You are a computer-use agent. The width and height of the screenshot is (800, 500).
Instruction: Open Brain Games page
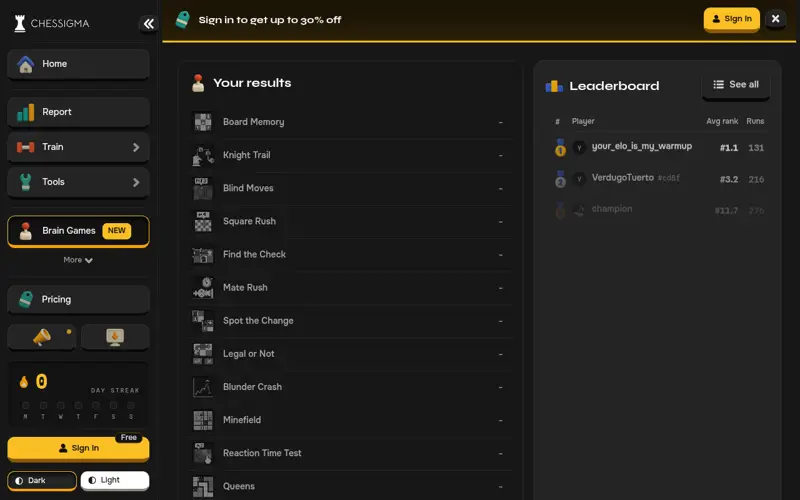coord(79,231)
